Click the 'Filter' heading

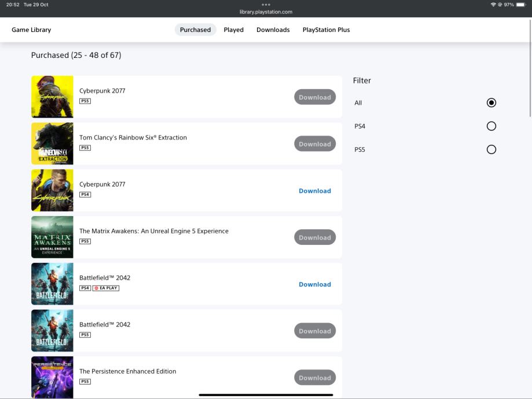(x=362, y=80)
